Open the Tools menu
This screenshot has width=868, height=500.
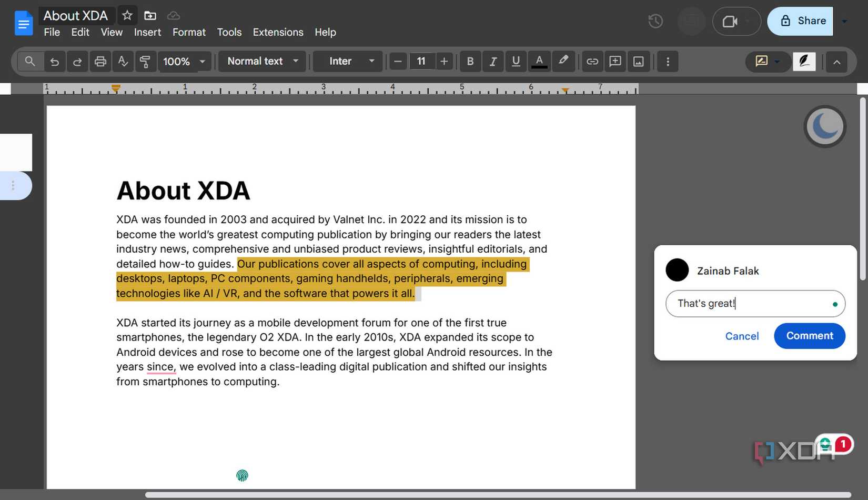pos(229,32)
